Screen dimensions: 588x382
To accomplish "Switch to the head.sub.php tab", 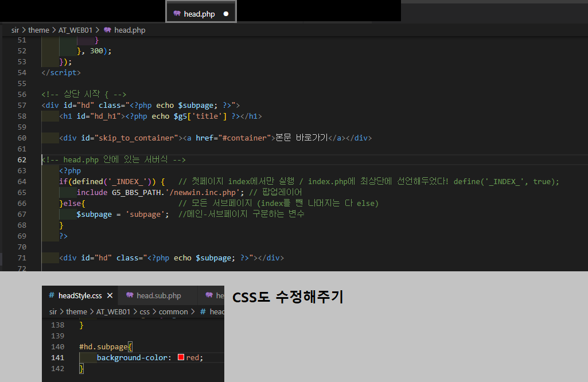I will click(159, 295).
